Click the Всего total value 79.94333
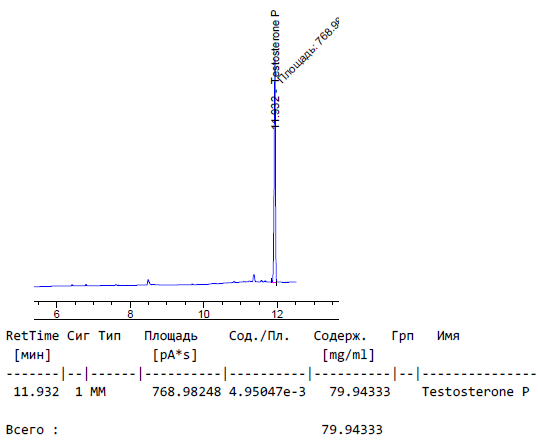This screenshot has width=538, height=444. [352, 430]
